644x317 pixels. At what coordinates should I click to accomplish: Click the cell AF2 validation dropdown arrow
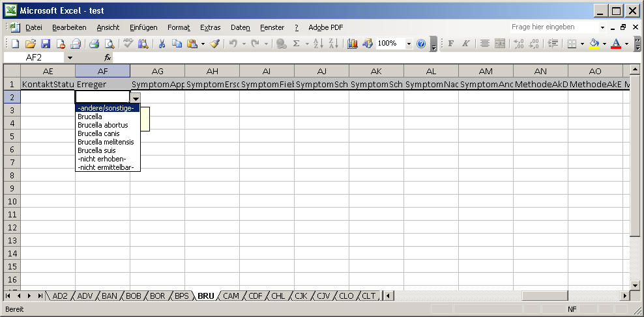136,97
